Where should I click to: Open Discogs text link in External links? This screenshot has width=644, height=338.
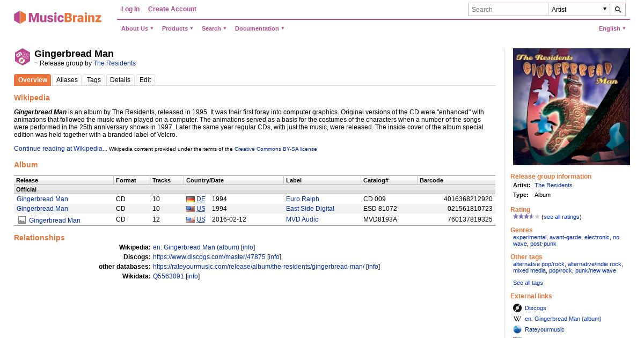pos(536,308)
